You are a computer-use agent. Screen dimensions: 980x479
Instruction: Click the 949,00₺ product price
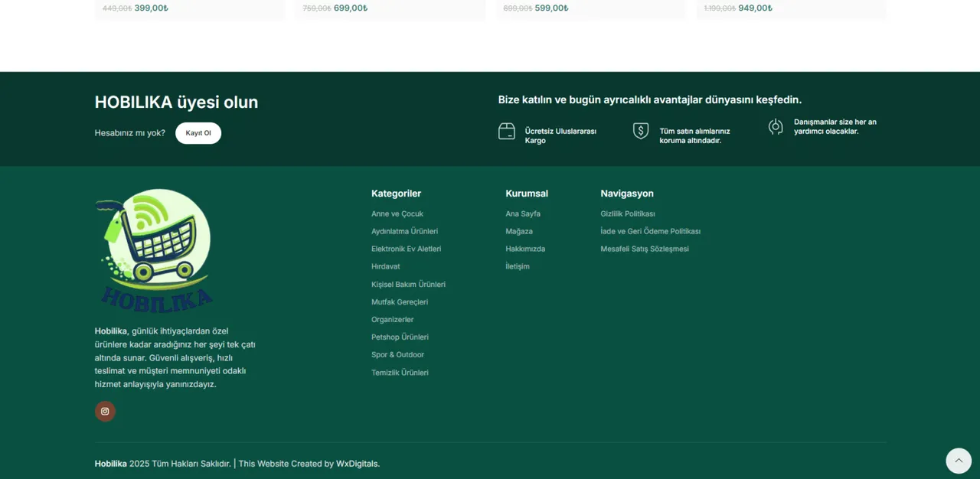click(756, 8)
